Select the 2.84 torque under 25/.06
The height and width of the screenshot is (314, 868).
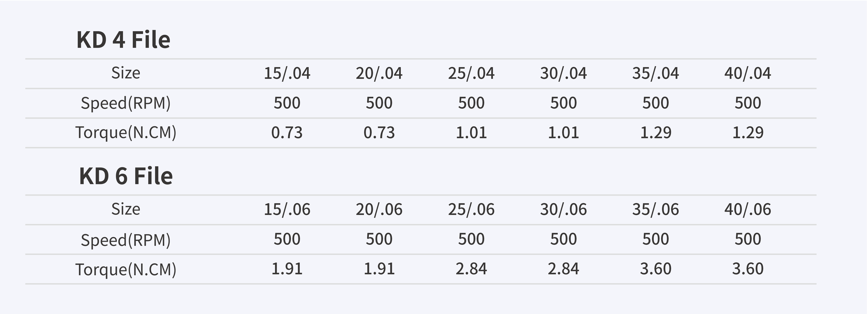coord(471,269)
